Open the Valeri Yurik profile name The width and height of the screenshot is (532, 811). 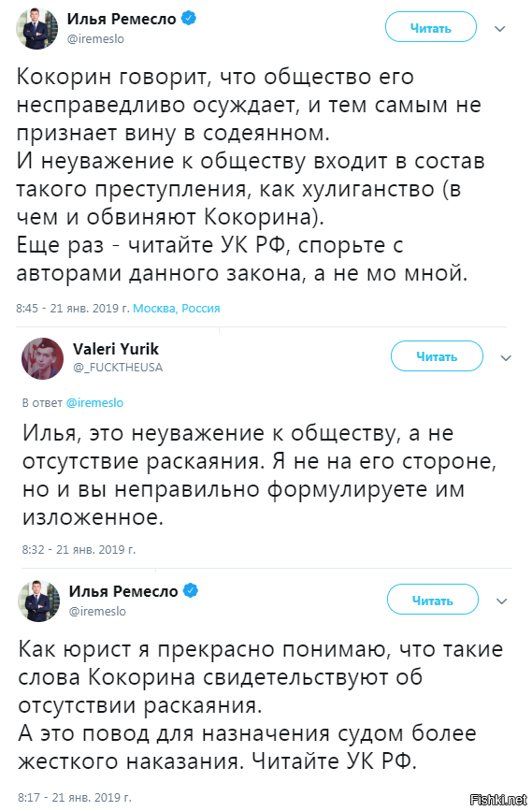pyautogui.click(x=116, y=349)
